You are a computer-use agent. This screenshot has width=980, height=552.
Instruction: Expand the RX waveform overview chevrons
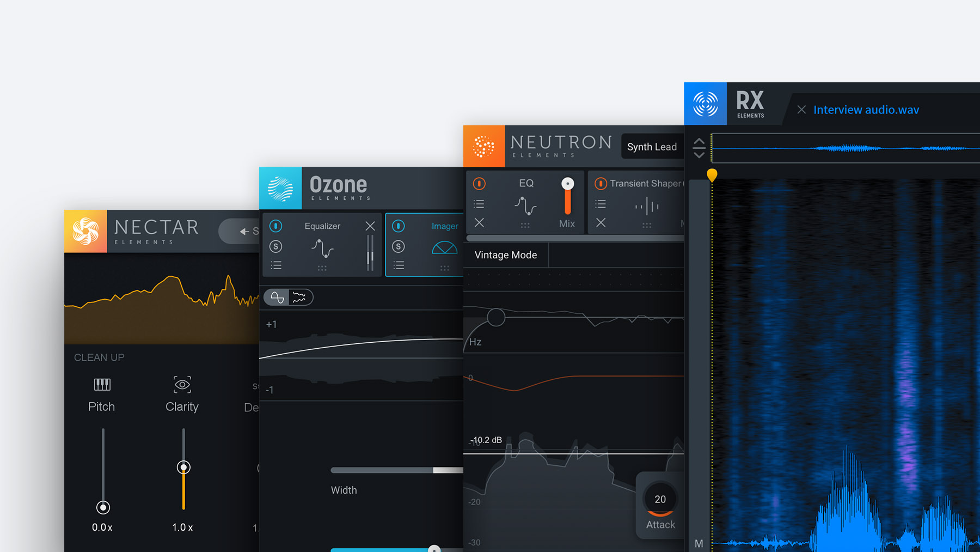699,148
